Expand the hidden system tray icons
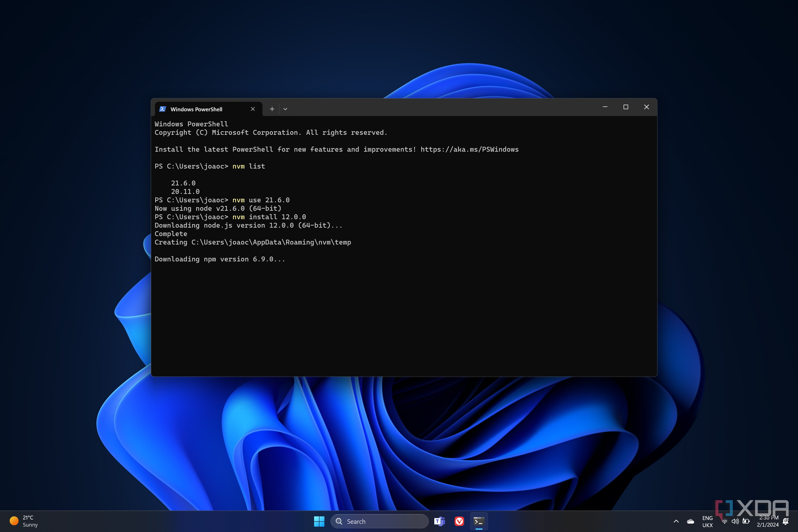The image size is (798, 532). [x=676, y=522]
